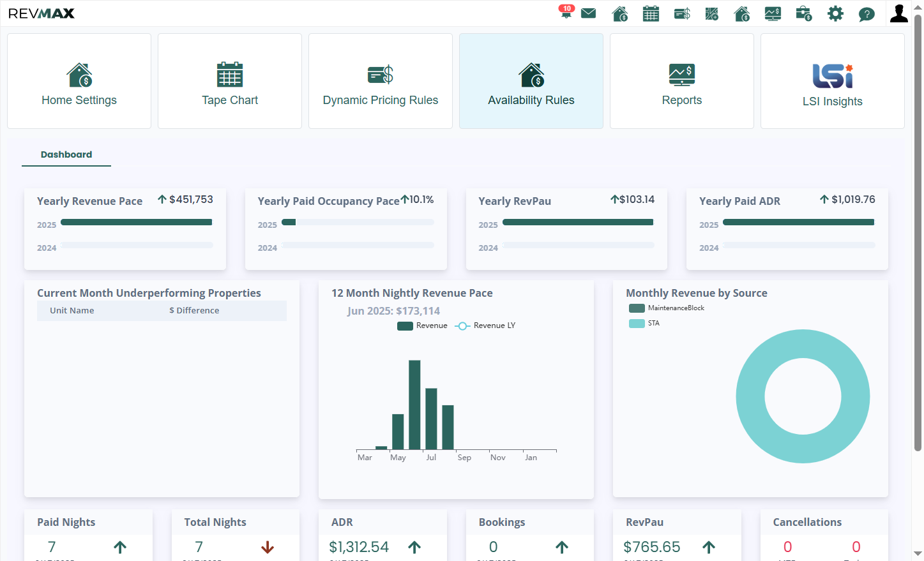The image size is (924, 561).
Task: Click the card-with-dollar icon in top toolbar
Action: pyautogui.click(x=682, y=13)
